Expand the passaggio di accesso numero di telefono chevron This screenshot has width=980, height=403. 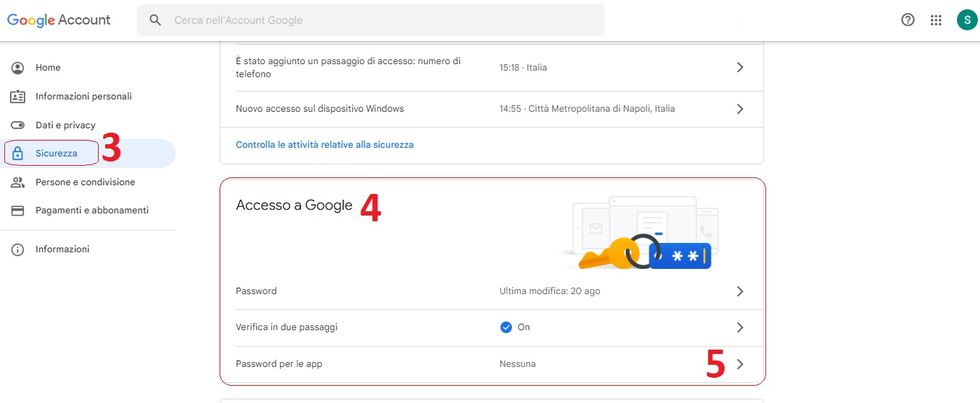pos(740,67)
